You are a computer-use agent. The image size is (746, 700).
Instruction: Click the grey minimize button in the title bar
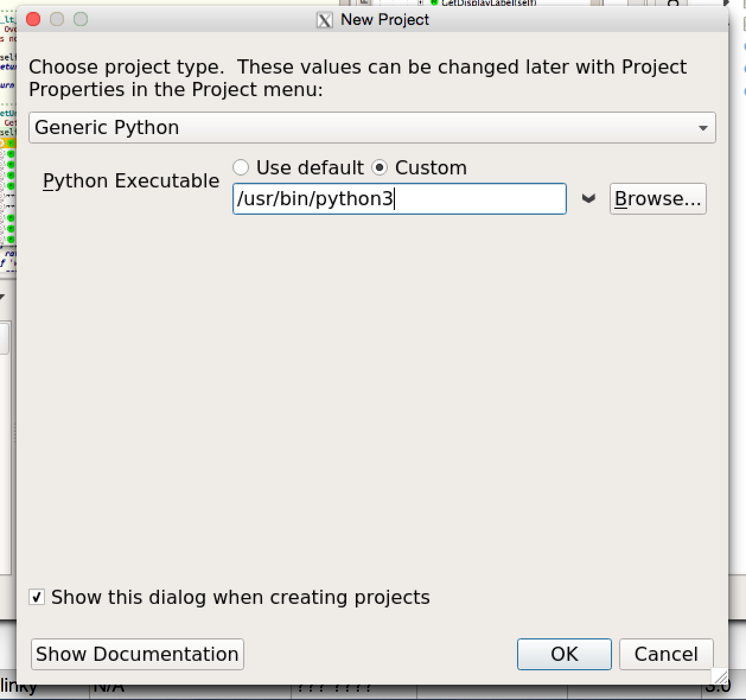(x=57, y=20)
